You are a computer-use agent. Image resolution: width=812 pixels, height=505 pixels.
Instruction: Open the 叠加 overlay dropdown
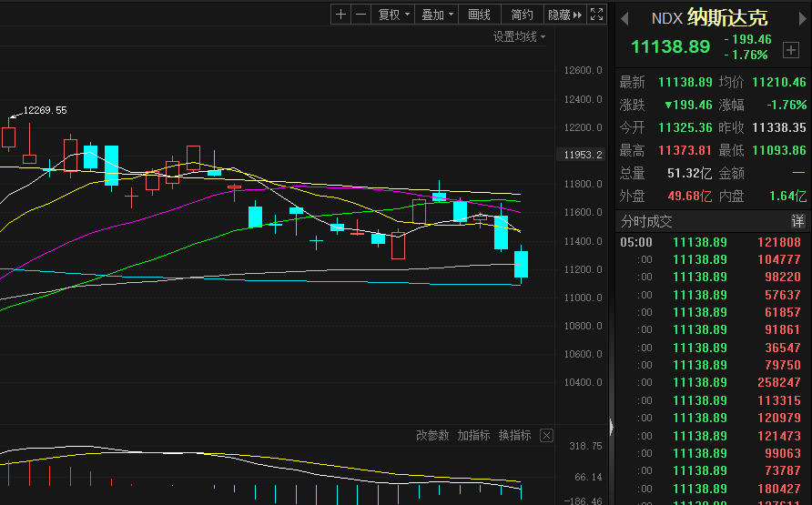click(437, 15)
